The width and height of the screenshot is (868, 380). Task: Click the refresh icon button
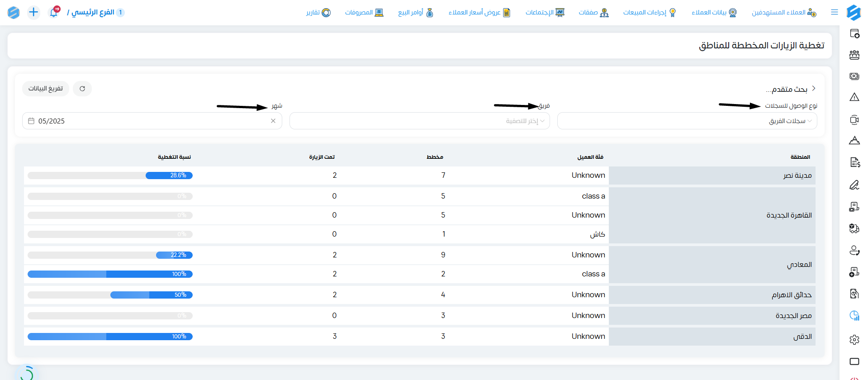82,89
